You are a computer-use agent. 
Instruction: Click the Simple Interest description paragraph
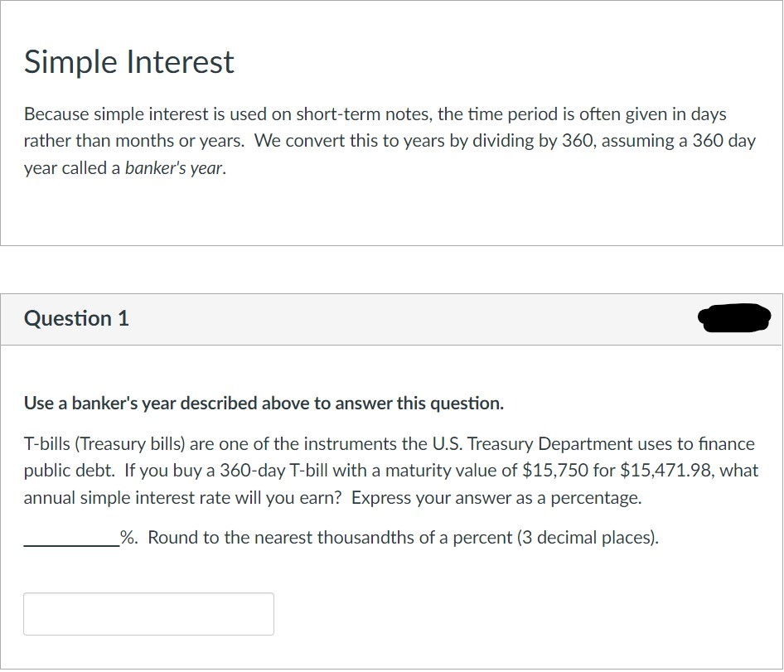(390, 140)
